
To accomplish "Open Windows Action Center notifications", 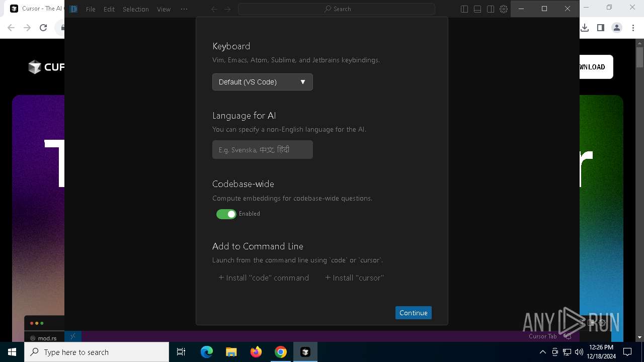I will 627,352.
